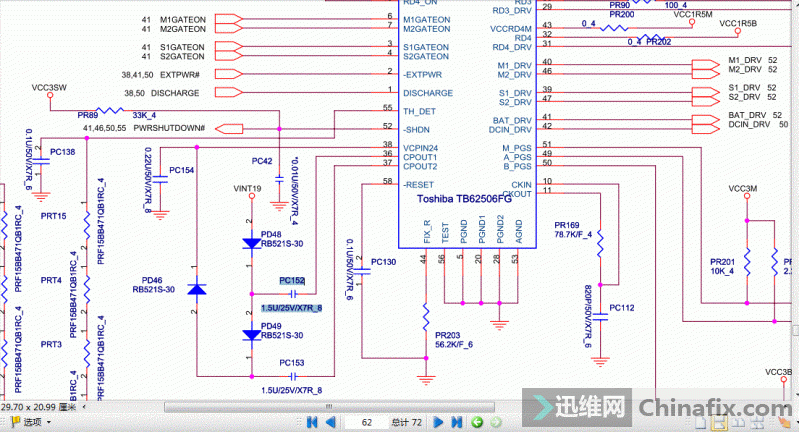The width and height of the screenshot is (799, 432).
Task: Click the orange tool icon at bottom right
Action: (x=783, y=422)
